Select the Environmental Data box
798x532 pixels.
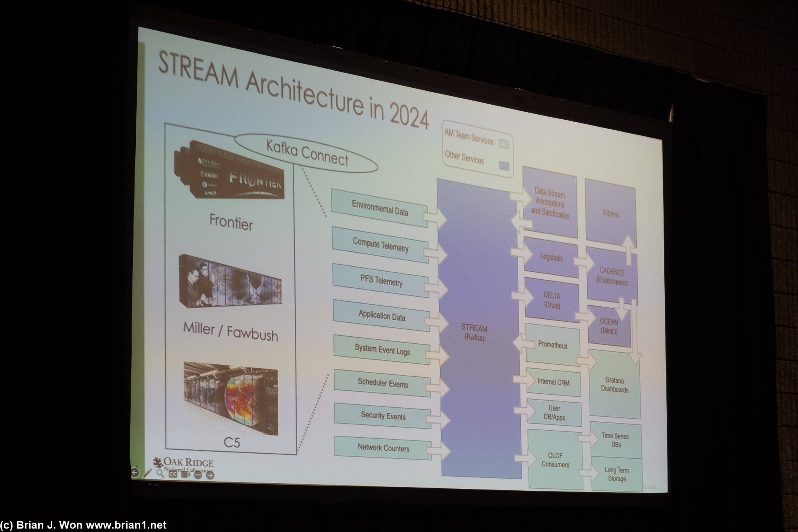380,208
